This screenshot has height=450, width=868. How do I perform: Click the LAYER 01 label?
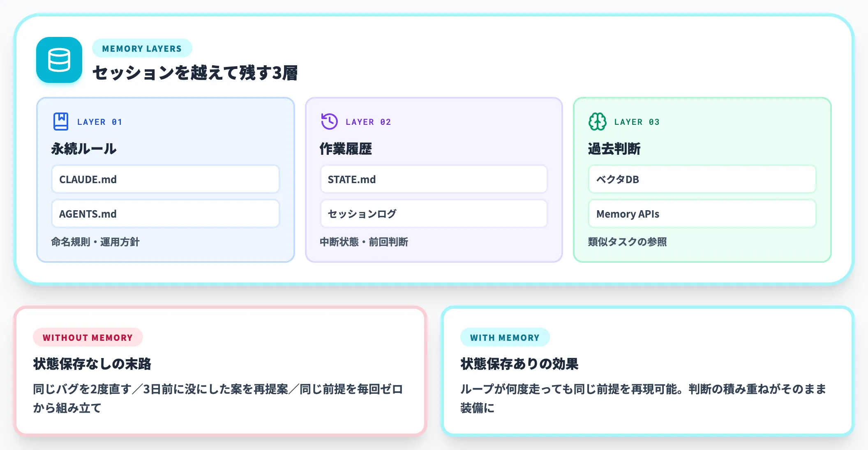[99, 122]
